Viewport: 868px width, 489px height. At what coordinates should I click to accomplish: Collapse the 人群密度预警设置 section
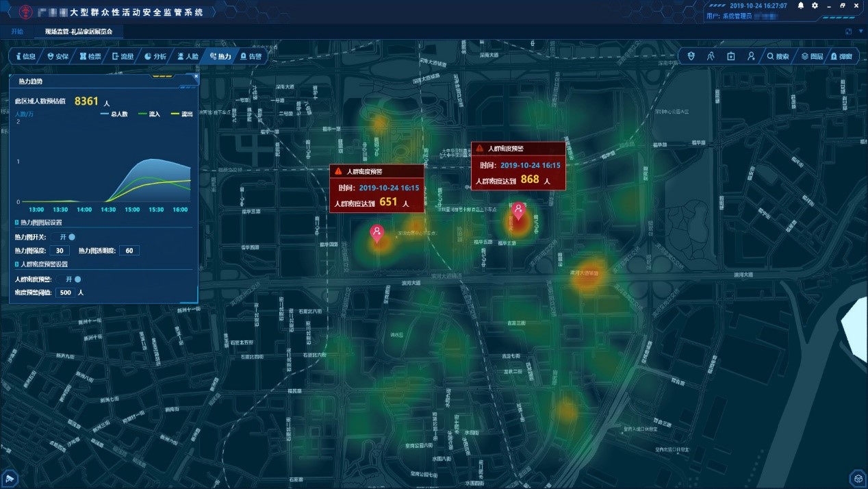pyautogui.click(x=17, y=264)
